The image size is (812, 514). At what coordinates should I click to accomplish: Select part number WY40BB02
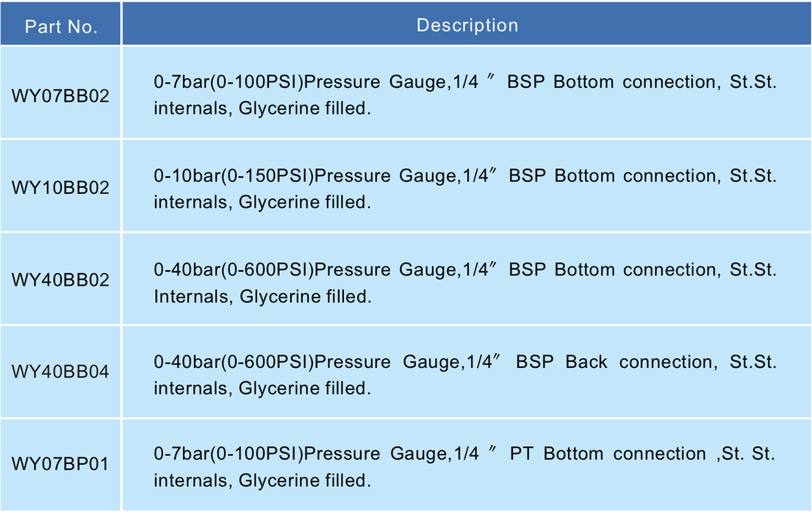(x=60, y=280)
